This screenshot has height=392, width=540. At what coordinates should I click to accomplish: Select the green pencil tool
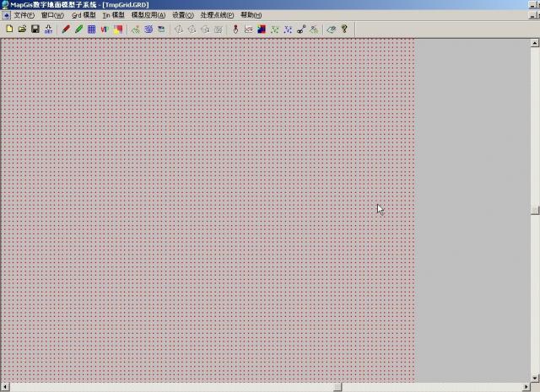78,29
